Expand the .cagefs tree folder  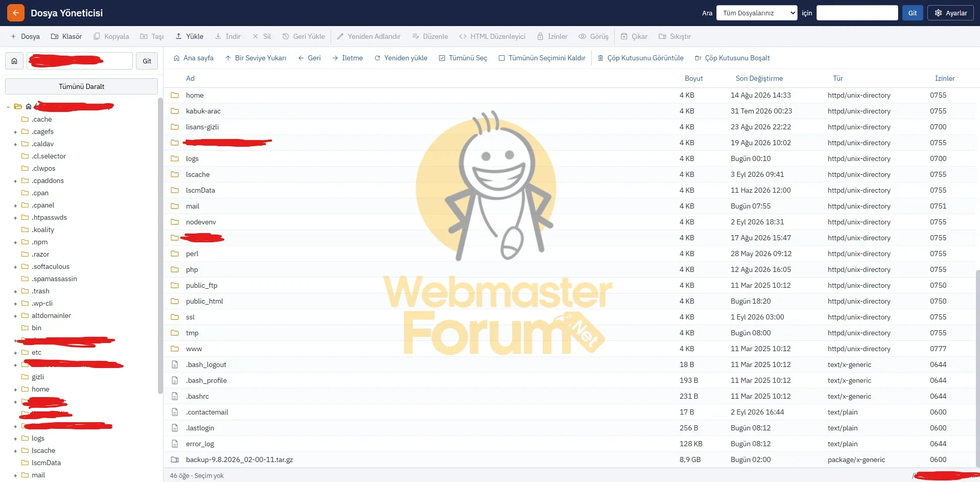coord(15,132)
